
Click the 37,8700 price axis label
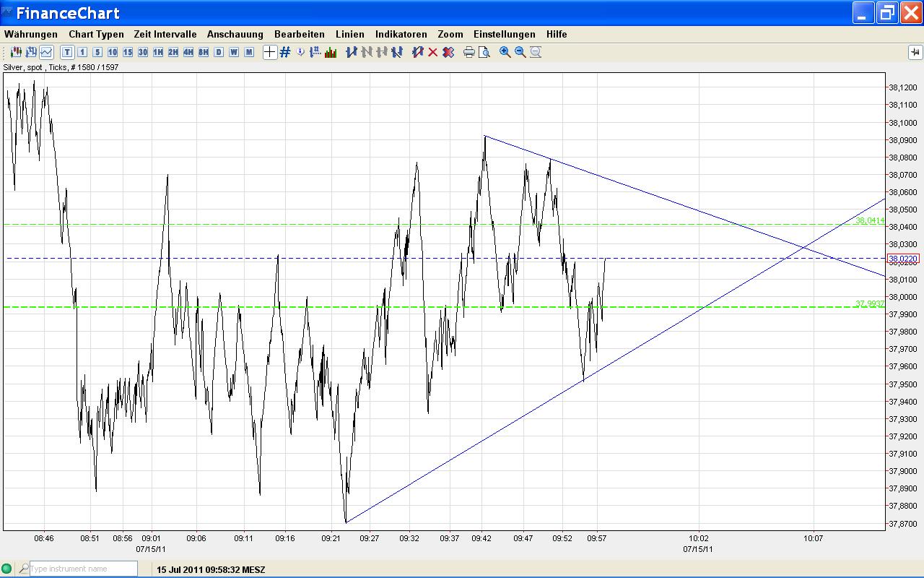pyautogui.click(x=903, y=523)
